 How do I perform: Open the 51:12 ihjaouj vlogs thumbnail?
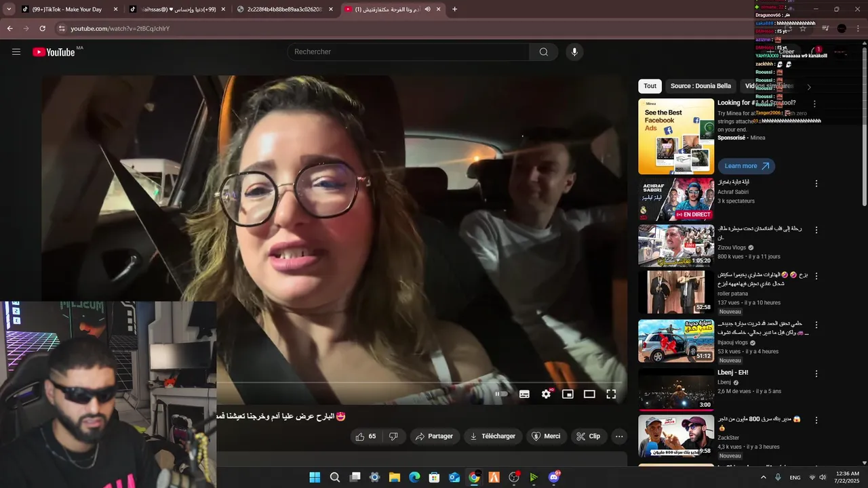coord(676,341)
